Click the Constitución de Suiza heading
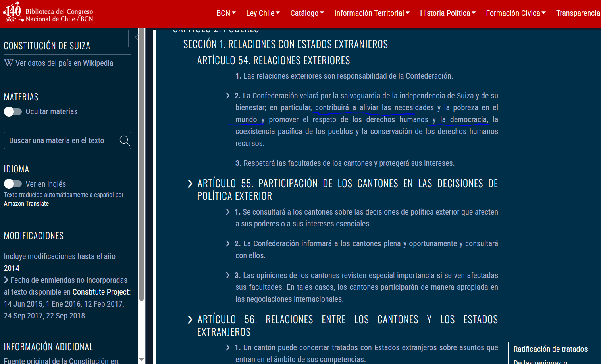The width and height of the screenshot is (601, 364). [47, 46]
